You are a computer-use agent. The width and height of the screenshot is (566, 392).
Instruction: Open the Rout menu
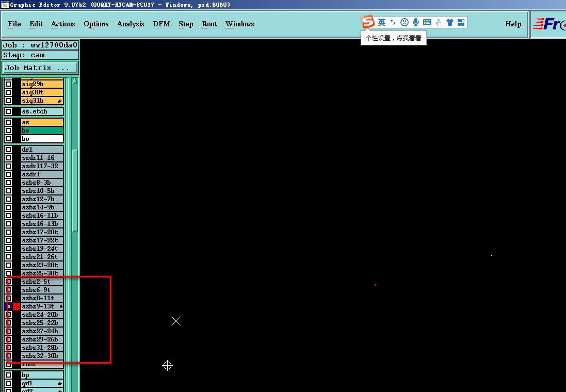209,24
